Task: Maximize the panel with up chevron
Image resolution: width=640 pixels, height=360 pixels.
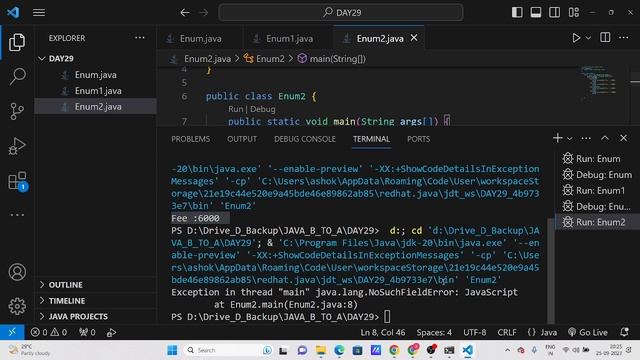Action: coord(604,138)
